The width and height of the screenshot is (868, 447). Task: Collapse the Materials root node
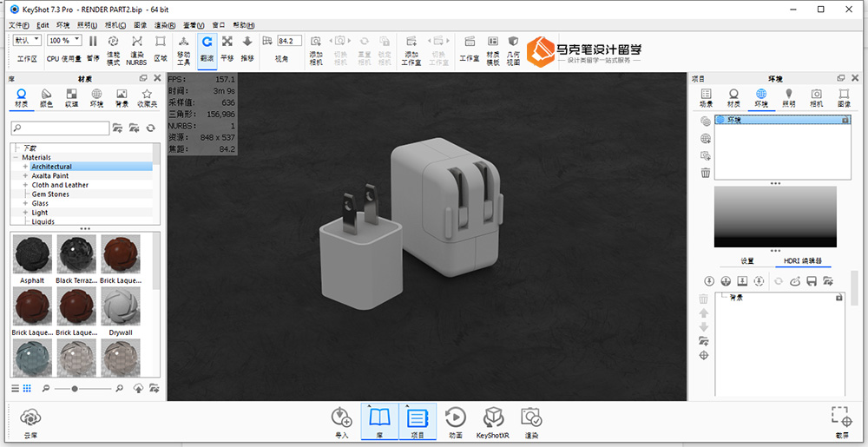16,158
